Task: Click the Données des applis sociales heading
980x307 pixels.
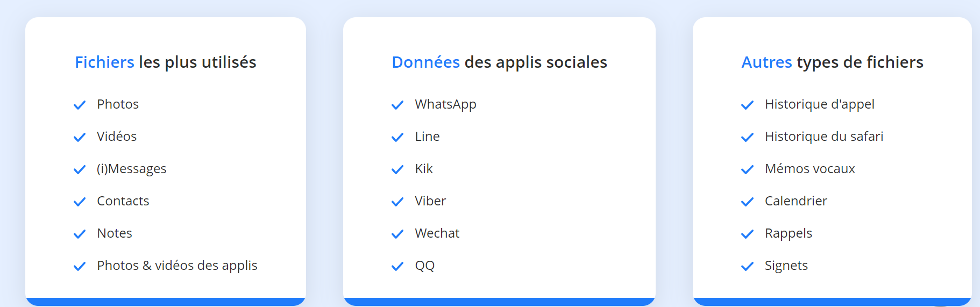Action: [x=499, y=62]
